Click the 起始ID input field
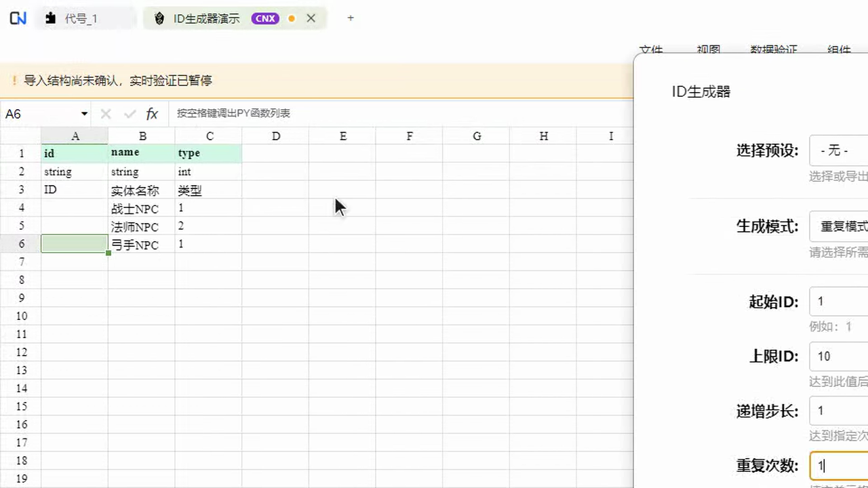The width and height of the screenshot is (868, 488). [839, 301]
